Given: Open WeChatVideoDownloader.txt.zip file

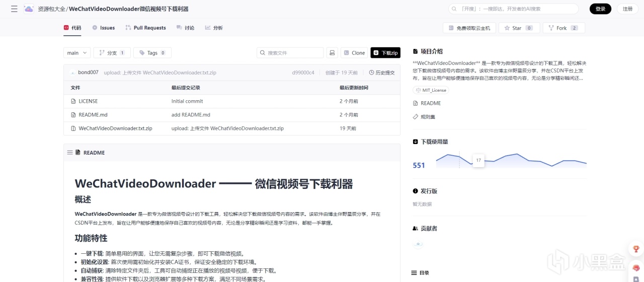Looking at the screenshot, I should click(x=115, y=128).
